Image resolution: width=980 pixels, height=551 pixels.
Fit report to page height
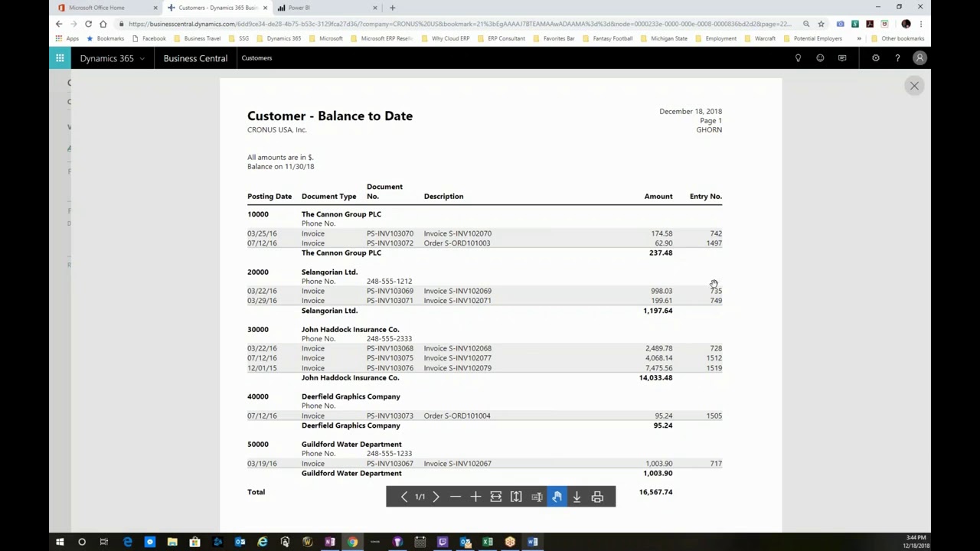(516, 497)
